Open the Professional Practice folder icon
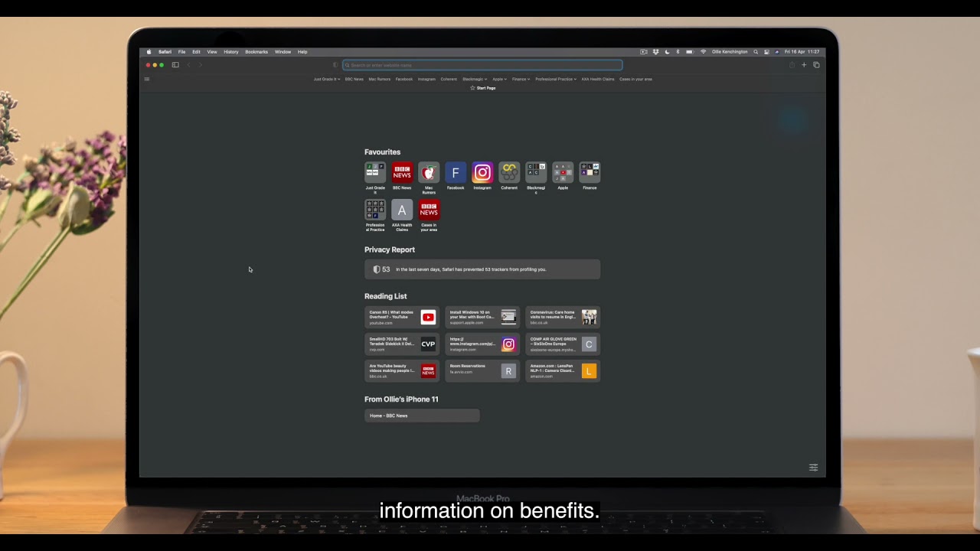The height and width of the screenshot is (551, 980). point(375,210)
